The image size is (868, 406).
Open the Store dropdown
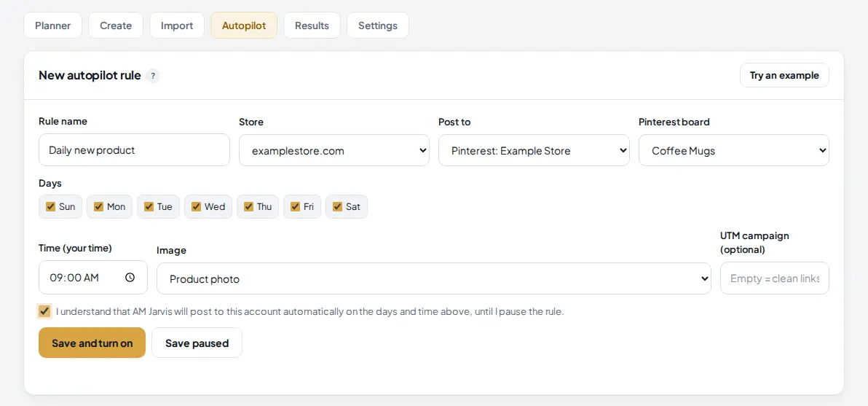334,150
